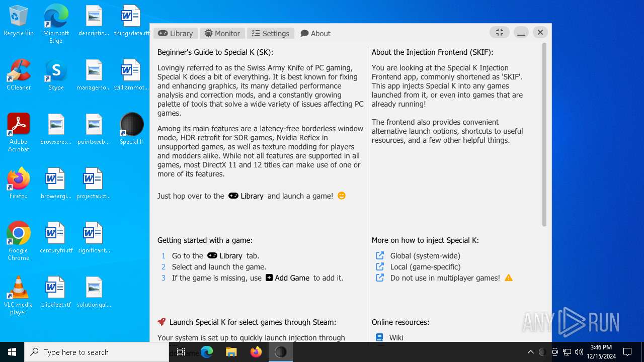Toggle SKIF compact mode button

point(500,32)
